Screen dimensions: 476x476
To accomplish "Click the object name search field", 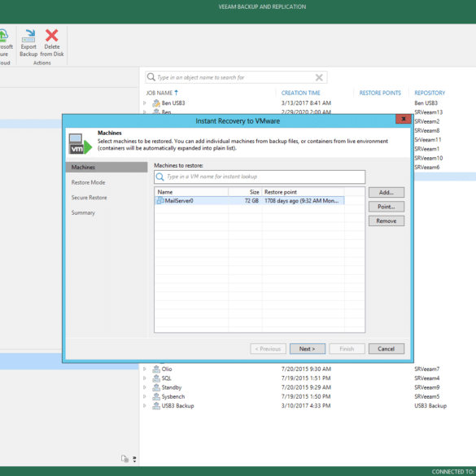I will pos(236,77).
